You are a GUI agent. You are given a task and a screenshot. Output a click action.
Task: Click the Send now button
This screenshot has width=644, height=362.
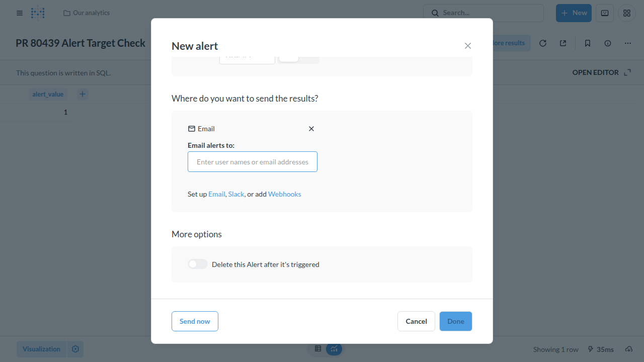[195, 321]
